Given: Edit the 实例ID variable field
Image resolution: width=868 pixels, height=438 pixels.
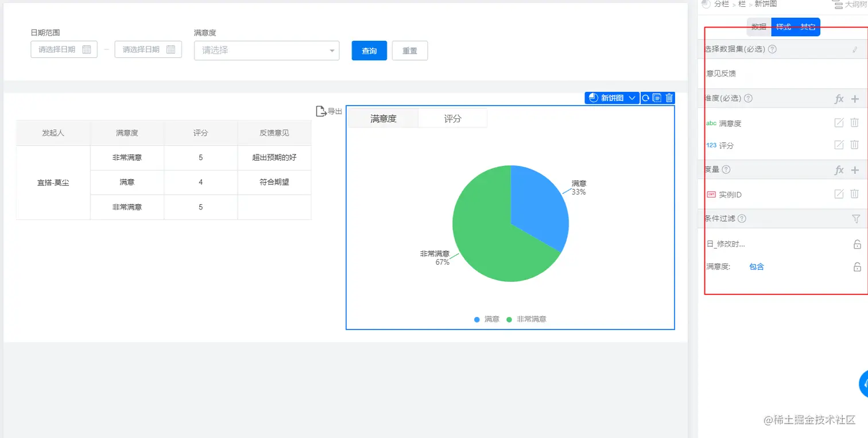Looking at the screenshot, I should point(839,195).
